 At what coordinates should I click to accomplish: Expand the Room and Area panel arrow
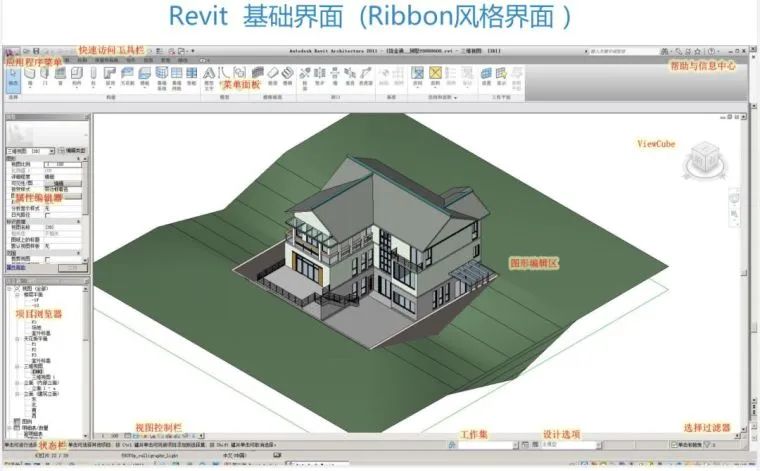tap(455, 97)
